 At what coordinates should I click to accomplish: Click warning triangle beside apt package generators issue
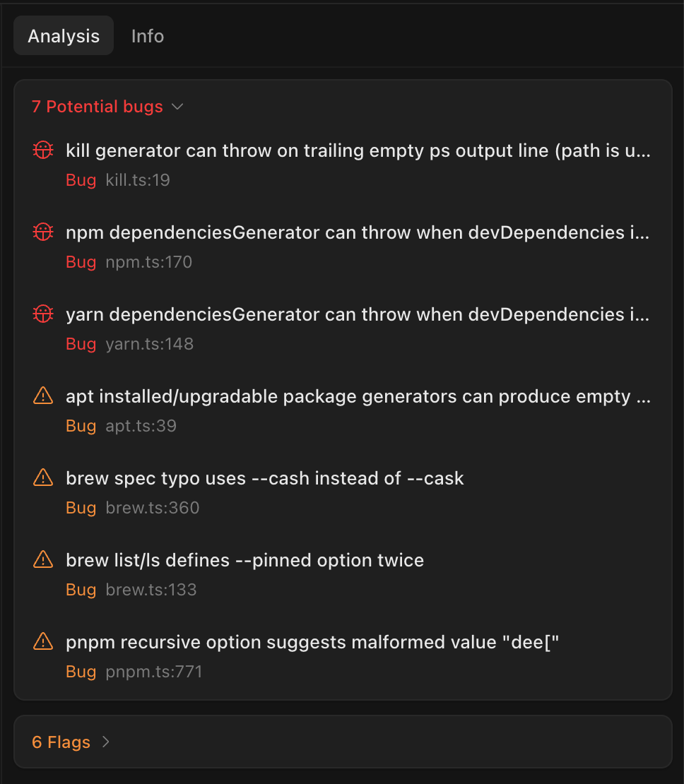tap(43, 396)
